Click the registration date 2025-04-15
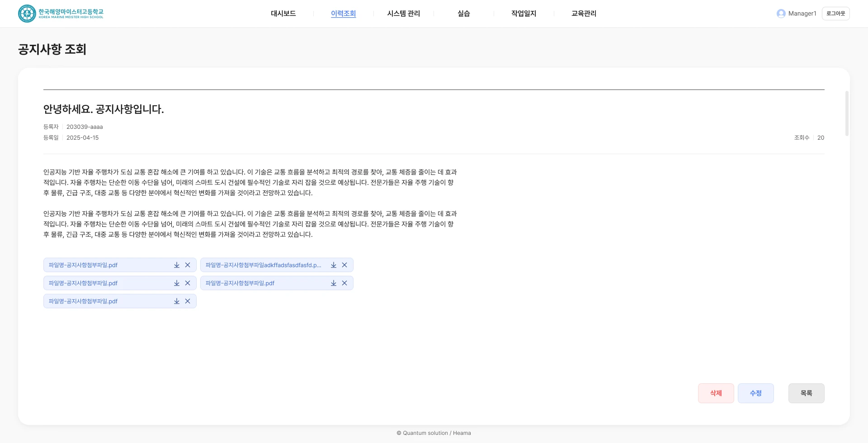This screenshot has height=443, width=868. [82, 138]
